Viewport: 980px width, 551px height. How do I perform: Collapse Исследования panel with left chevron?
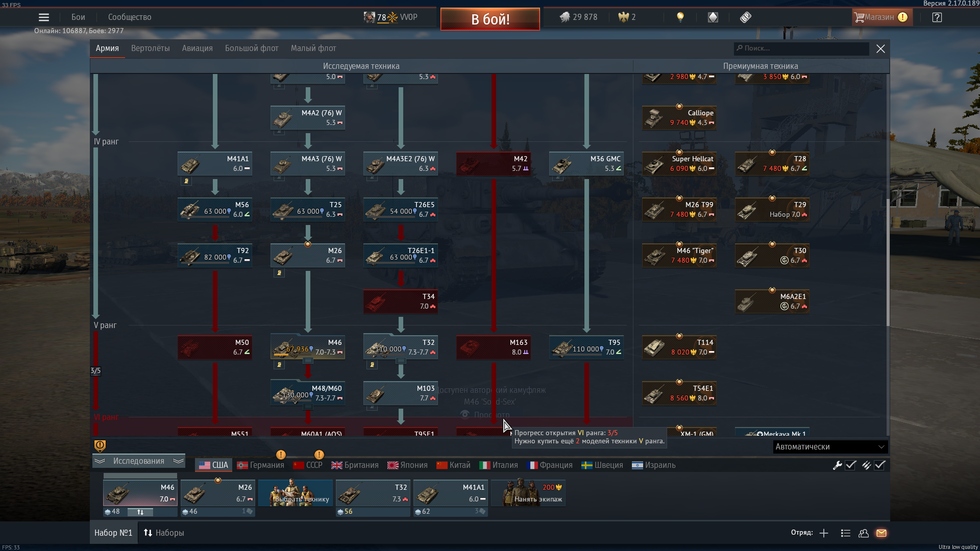(x=100, y=461)
